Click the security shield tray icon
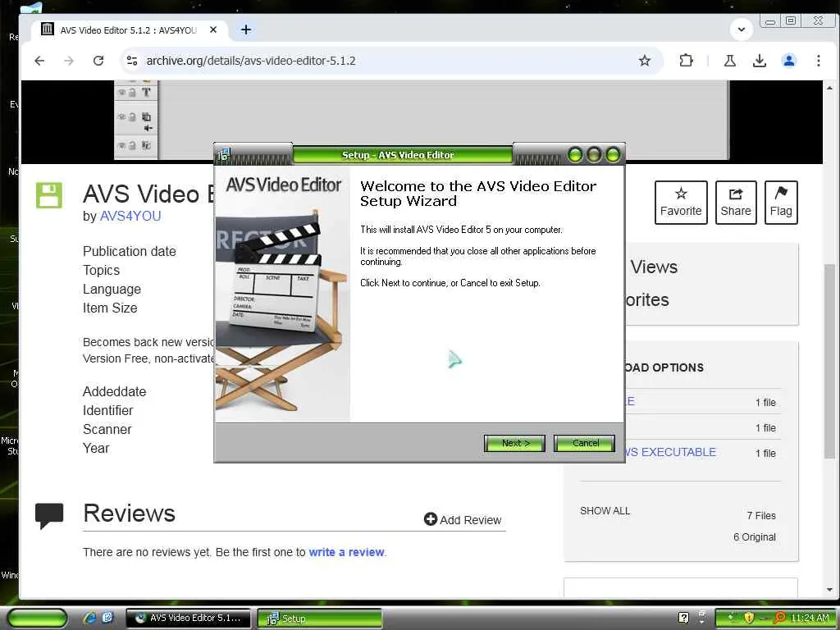Screen dimensions: 840x630 coord(748,618)
